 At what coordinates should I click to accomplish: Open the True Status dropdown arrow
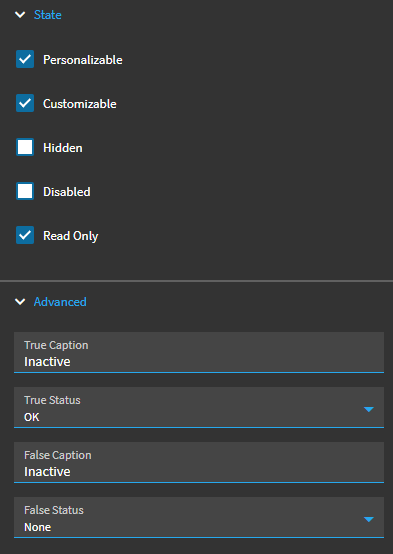(369, 409)
